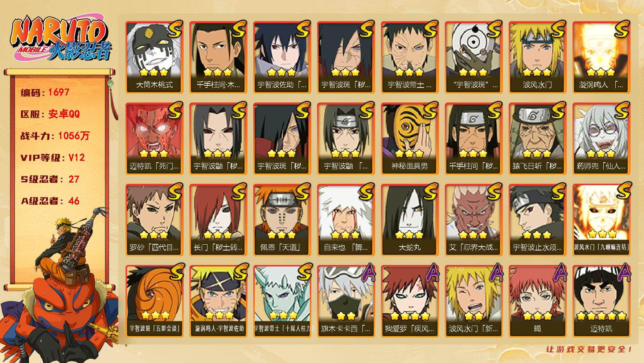Select the 宇智波斑「五影会谈」card
The width and height of the screenshot is (644, 363).
coord(154,301)
